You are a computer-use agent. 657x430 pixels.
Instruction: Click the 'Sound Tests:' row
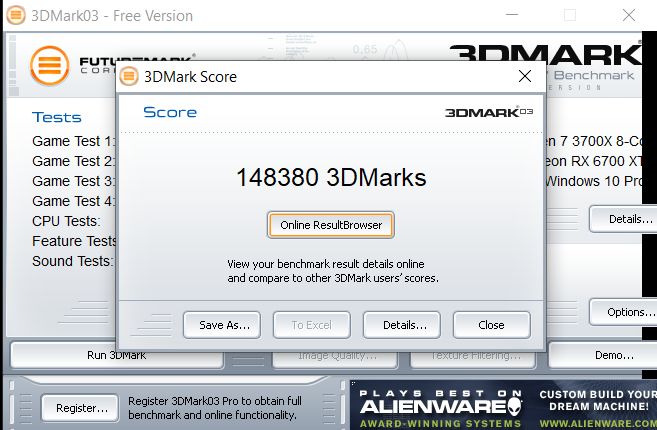tap(73, 261)
